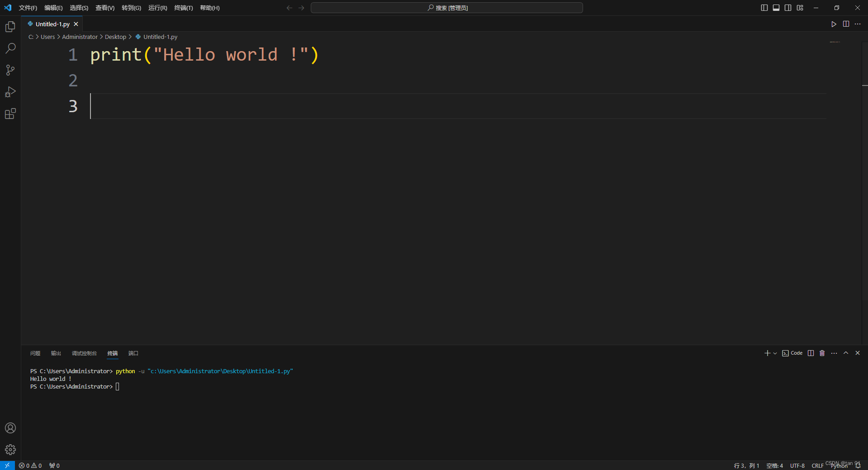Select the Untitled-1.py editor tab
The height and width of the screenshot is (470, 868).
pyautogui.click(x=52, y=24)
